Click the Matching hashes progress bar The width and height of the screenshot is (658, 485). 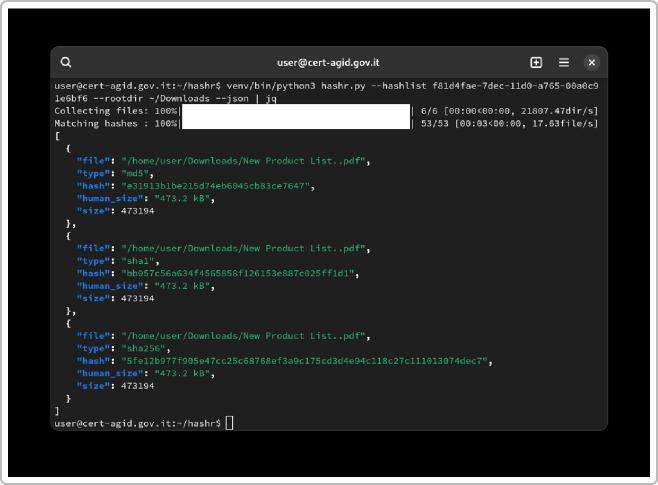[296, 123]
